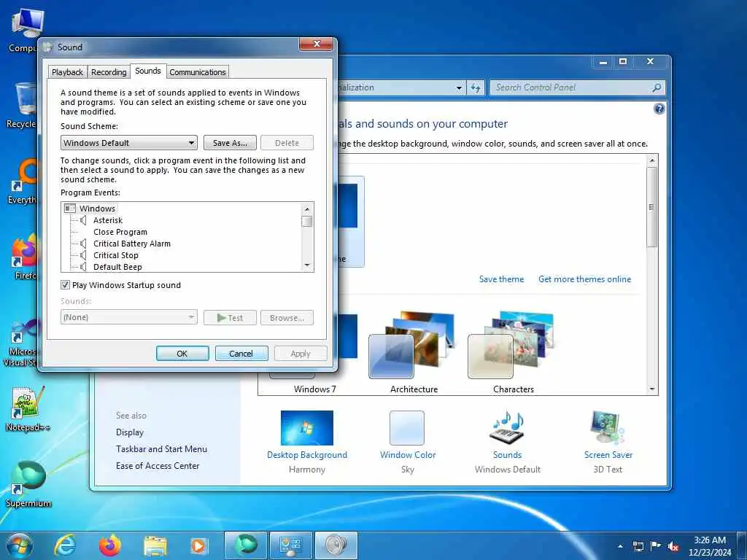Screen dimensions: 747x560
Task: Open Desktop Background Harmony icon
Action: point(307,427)
